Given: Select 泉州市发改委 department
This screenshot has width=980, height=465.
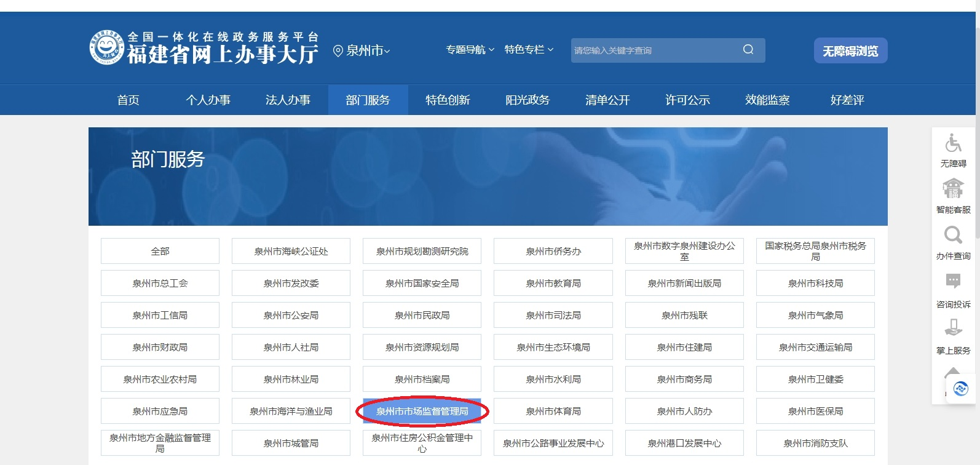Looking at the screenshot, I should coord(291,283).
